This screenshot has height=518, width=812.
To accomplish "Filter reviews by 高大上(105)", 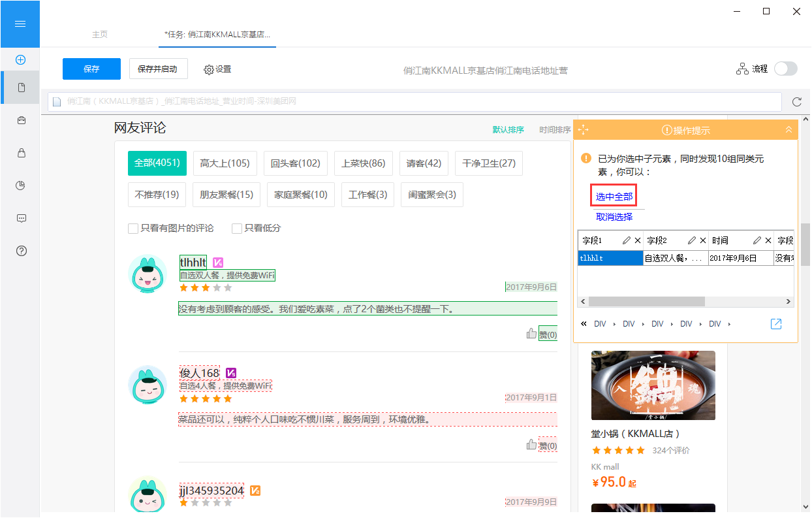I will 225,163.
